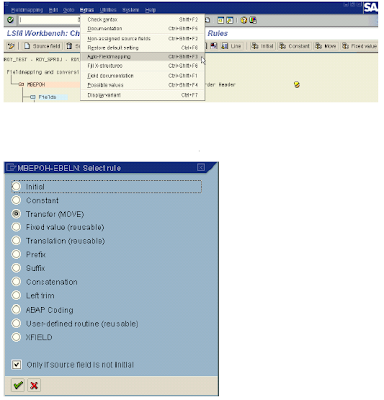The image size is (384, 400).
Task: Open the Help menu
Action: click(150, 10)
